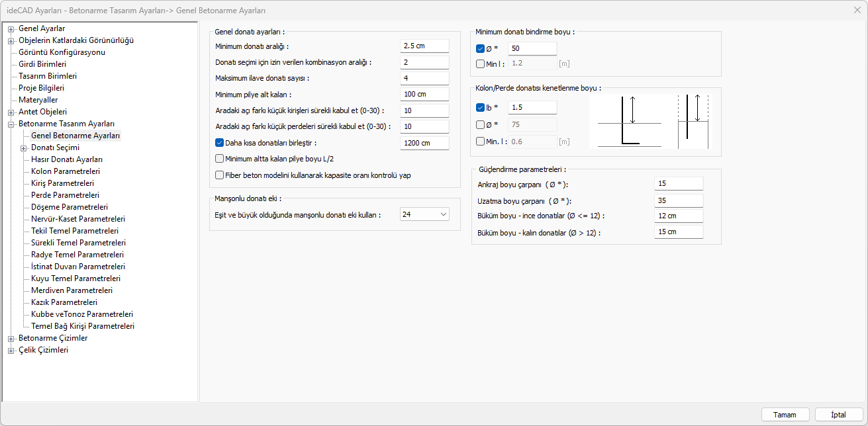868x426 pixels.
Task: Click the Tamam button
Action: [785, 415]
